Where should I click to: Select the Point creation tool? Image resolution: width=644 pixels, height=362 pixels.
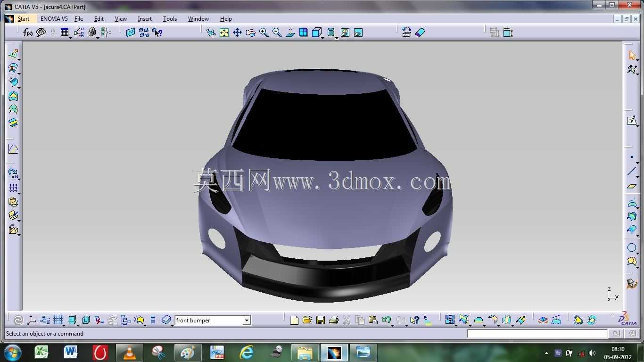click(x=632, y=157)
